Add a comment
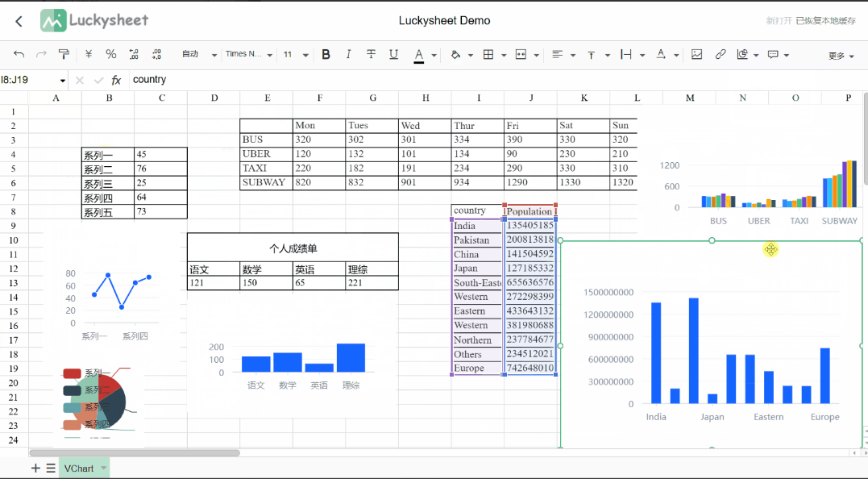868x479 pixels. [x=773, y=54]
